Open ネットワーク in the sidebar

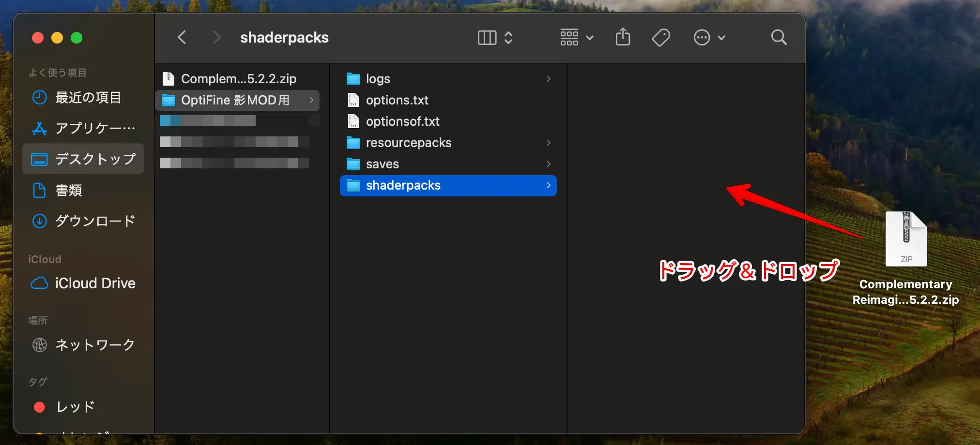[x=84, y=345]
